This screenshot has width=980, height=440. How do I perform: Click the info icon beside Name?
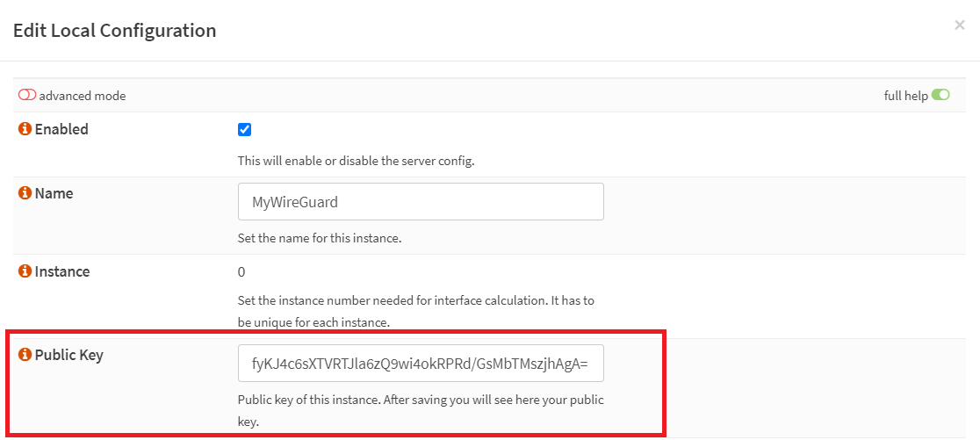(x=25, y=193)
